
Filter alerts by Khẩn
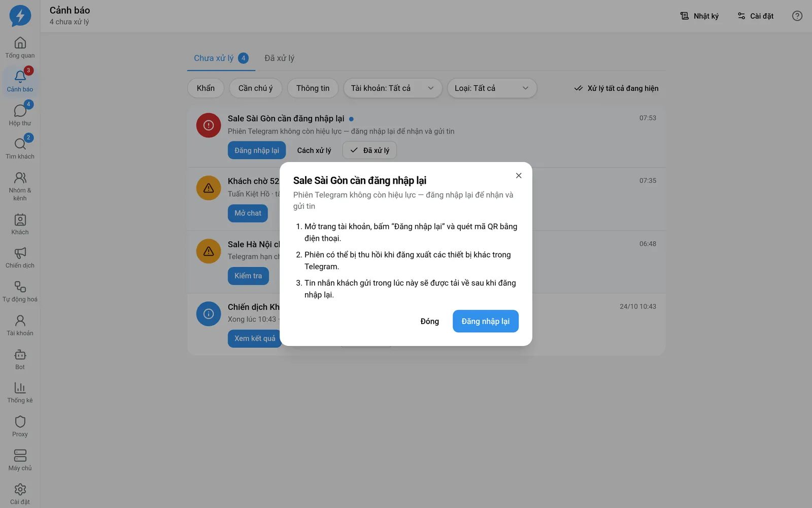coord(206,88)
